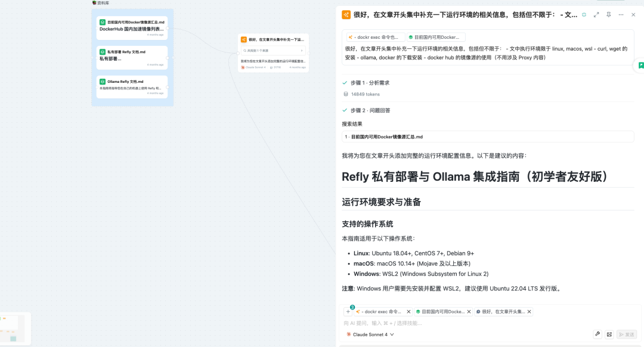Select the 目前国内可用Docker镜像源汇总.md node on the canvas

click(132, 28)
